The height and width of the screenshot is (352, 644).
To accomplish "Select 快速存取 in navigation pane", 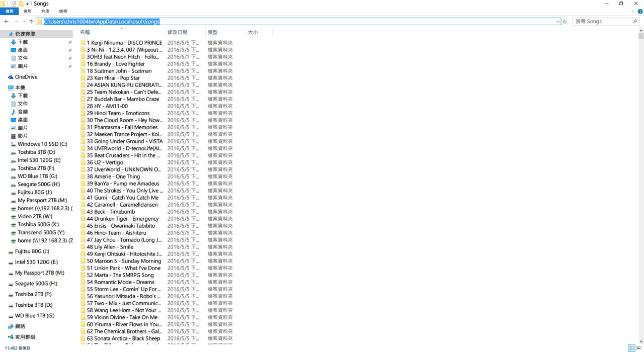I will [x=37, y=34].
